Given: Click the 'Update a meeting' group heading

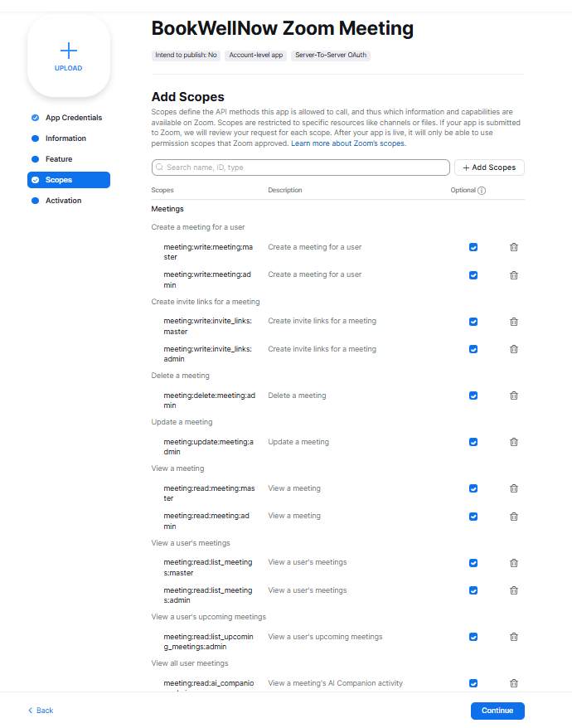Looking at the screenshot, I should pos(182,422).
